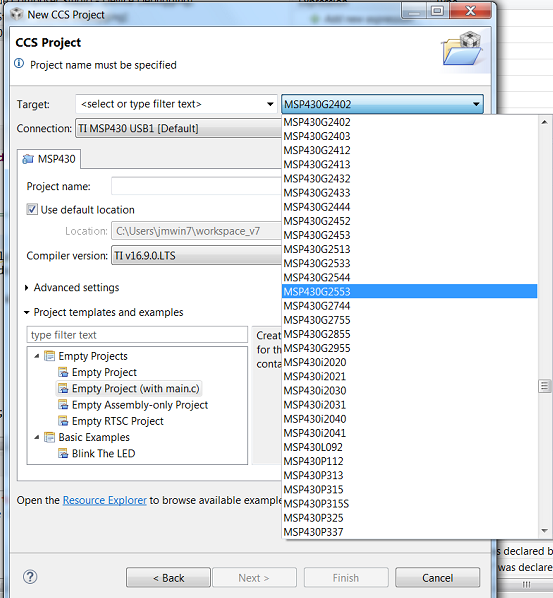Collapse Project templates and examples section

pyautogui.click(x=26, y=312)
